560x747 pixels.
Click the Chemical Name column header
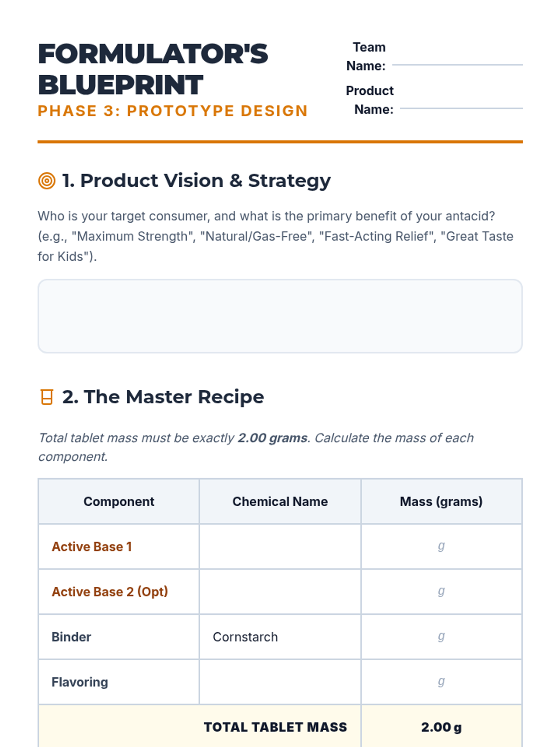(x=280, y=501)
